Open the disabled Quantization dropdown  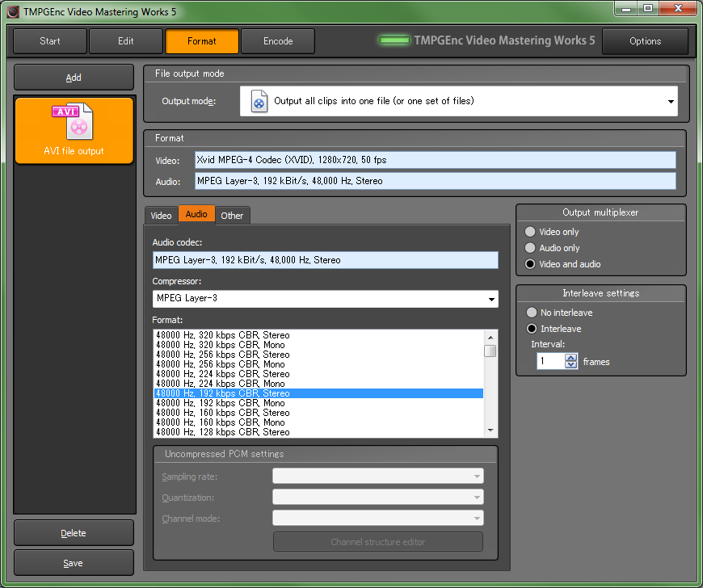click(x=378, y=497)
